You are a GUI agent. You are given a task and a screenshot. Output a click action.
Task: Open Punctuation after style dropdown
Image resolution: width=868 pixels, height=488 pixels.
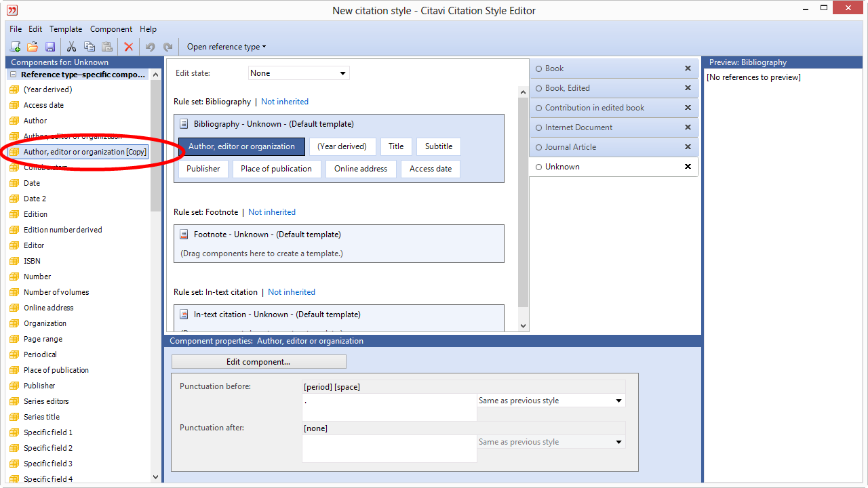click(551, 442)
